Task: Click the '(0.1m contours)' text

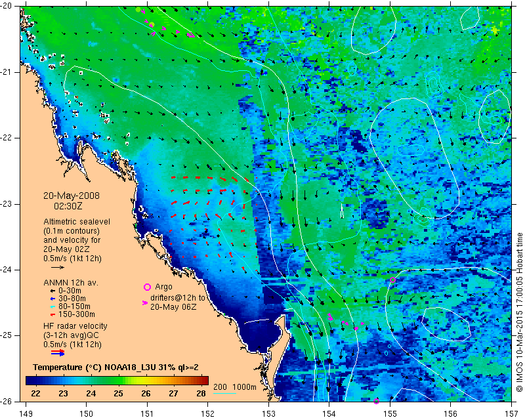Action: point(72,231)
